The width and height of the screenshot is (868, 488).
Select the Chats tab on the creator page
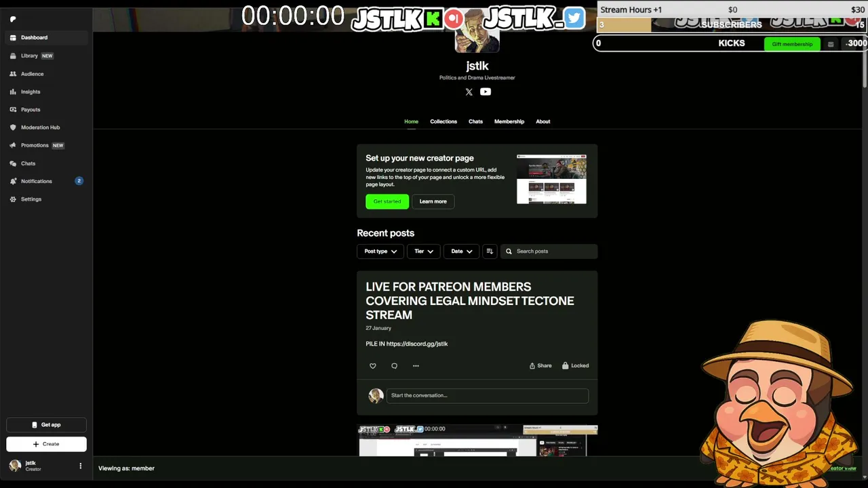[475, 121]
